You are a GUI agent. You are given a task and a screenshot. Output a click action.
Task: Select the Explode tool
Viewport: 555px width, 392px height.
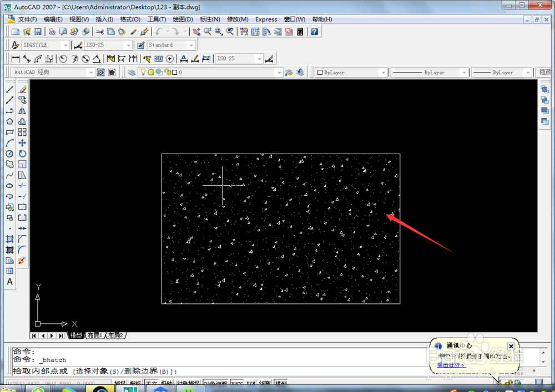tap(22, 261)
